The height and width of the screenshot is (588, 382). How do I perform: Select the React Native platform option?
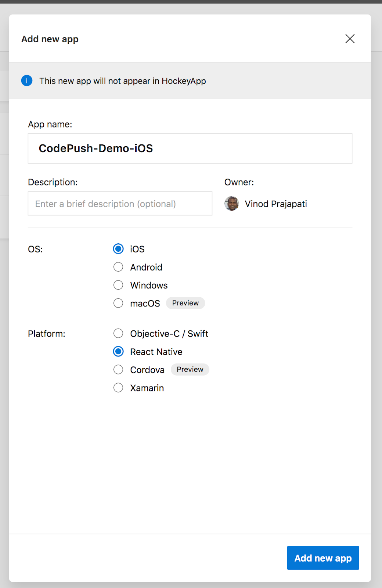pyautogui.click(x=118, y=352)
